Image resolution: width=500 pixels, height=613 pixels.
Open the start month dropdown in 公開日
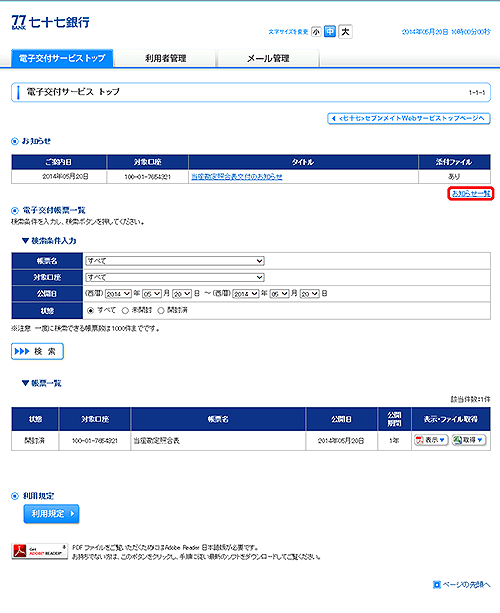[152, 294]
